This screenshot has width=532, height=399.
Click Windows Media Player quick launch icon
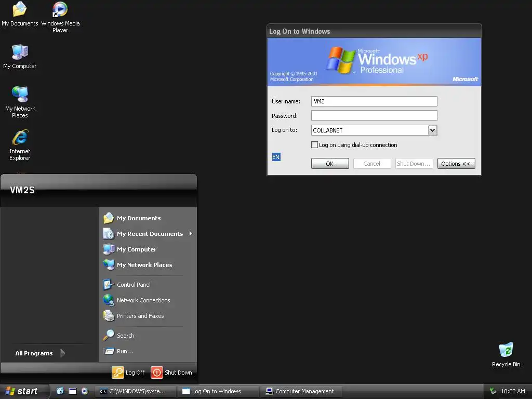(85, 391)
